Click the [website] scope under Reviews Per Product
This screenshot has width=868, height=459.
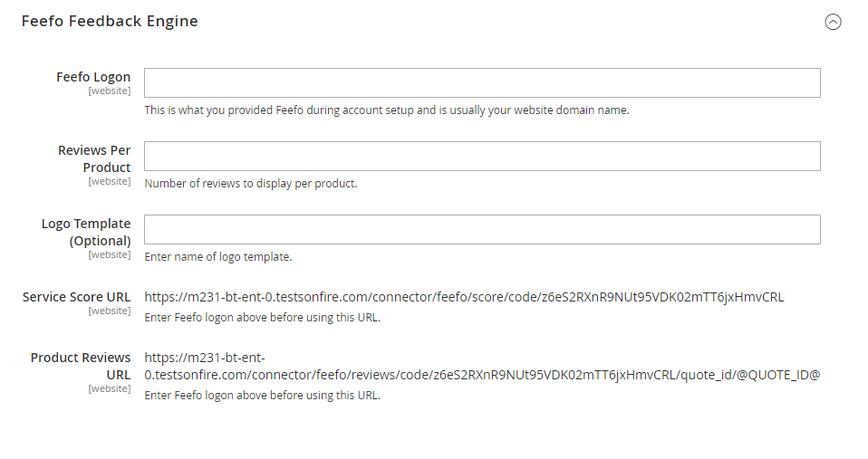pyautogui.click(x=110, y=181)
